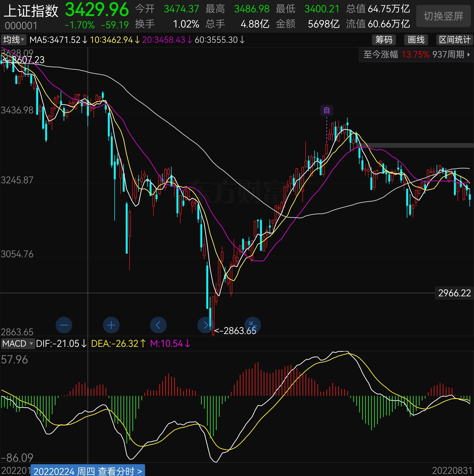474x476 pixels.
Task: Click the purple 自 marker on chart
Action: [327, 110]
